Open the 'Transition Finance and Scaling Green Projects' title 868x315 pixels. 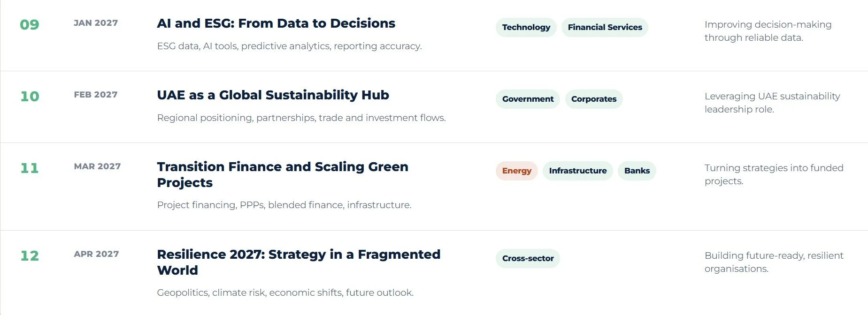[283, 174]
